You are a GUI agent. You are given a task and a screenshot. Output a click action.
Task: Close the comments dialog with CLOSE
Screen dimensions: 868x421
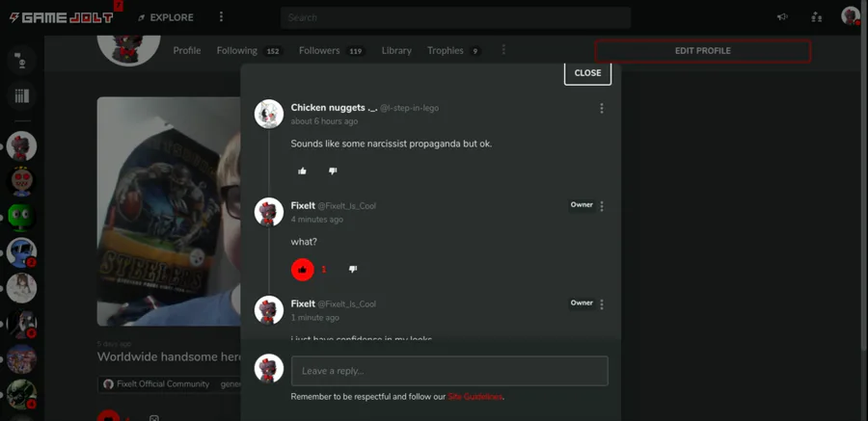588,73
